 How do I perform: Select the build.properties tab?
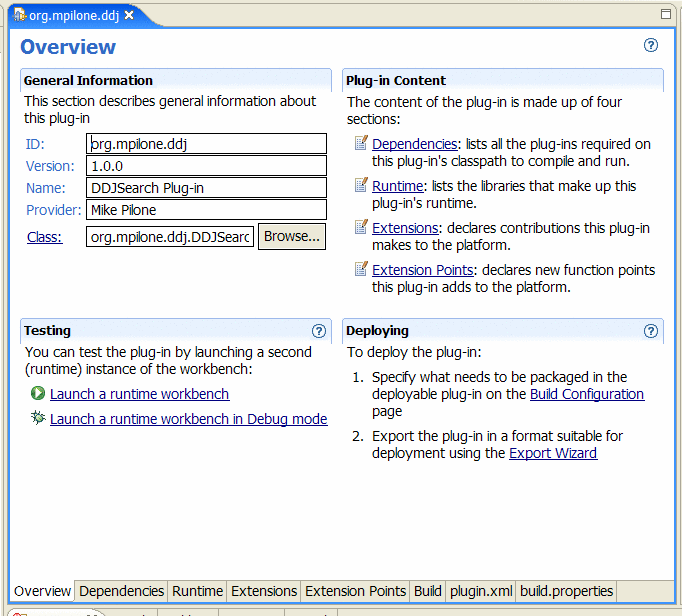pyautogui.click(x=565, y=591)
